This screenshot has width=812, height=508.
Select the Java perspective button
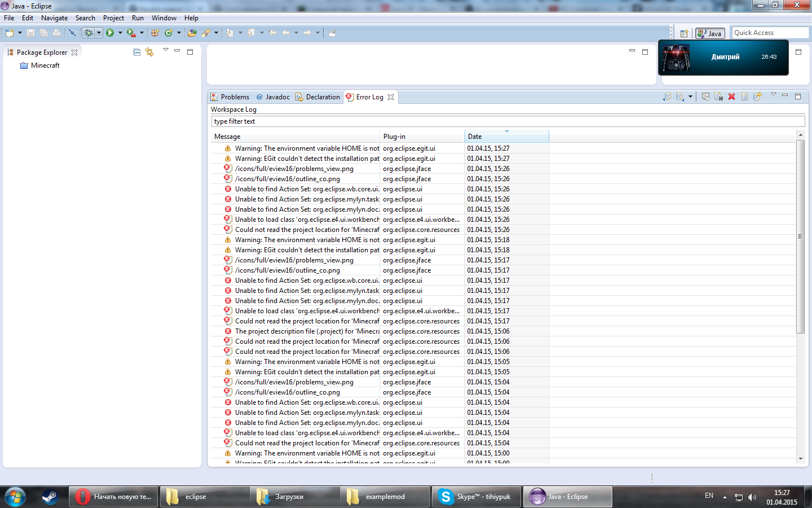710,33
